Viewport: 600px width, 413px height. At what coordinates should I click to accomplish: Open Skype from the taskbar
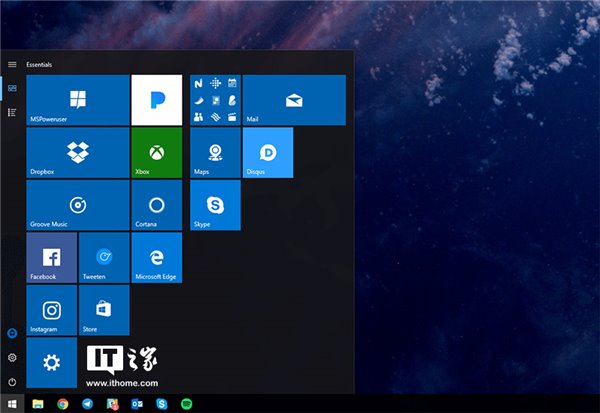[162, 404]
